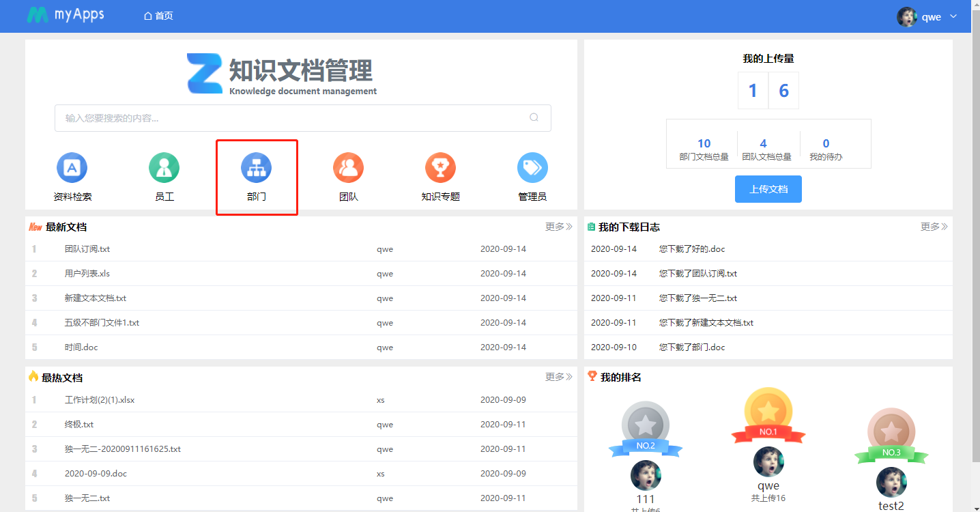Click the 员工 employee icon
Viewport: 980px width, 512px height.
coord(164,168)
